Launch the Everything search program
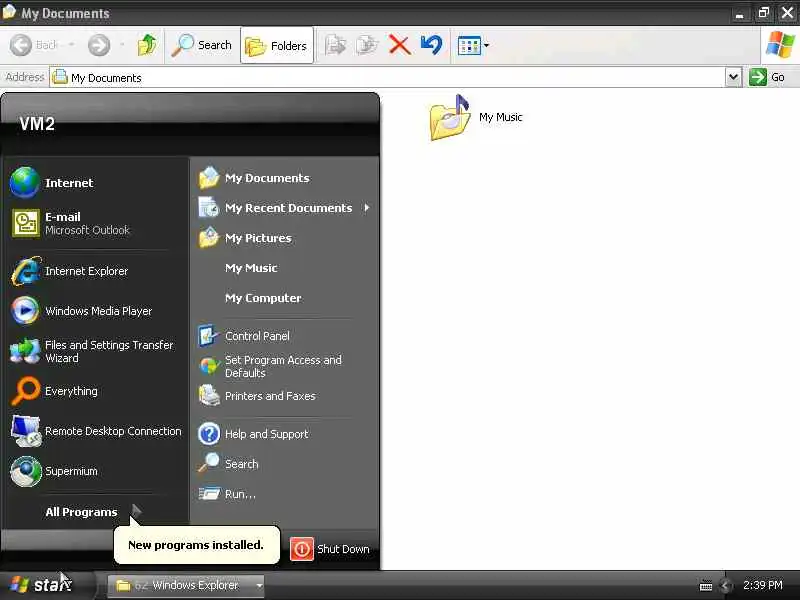The width and height of the screenshot is (800, 600). coord(97,391)
